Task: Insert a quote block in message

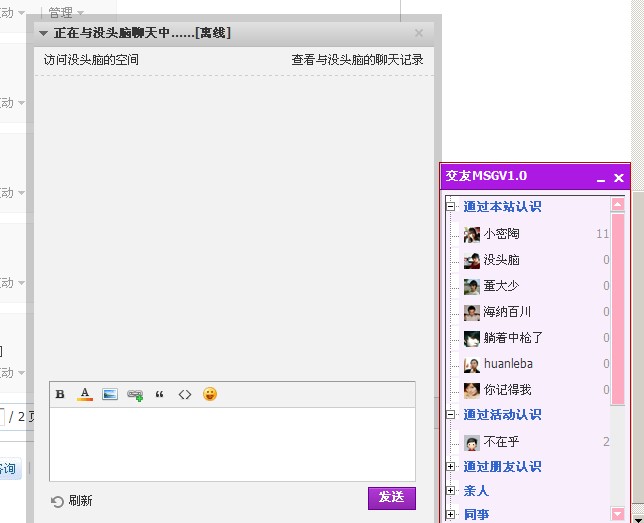Action: coord(159,395)
